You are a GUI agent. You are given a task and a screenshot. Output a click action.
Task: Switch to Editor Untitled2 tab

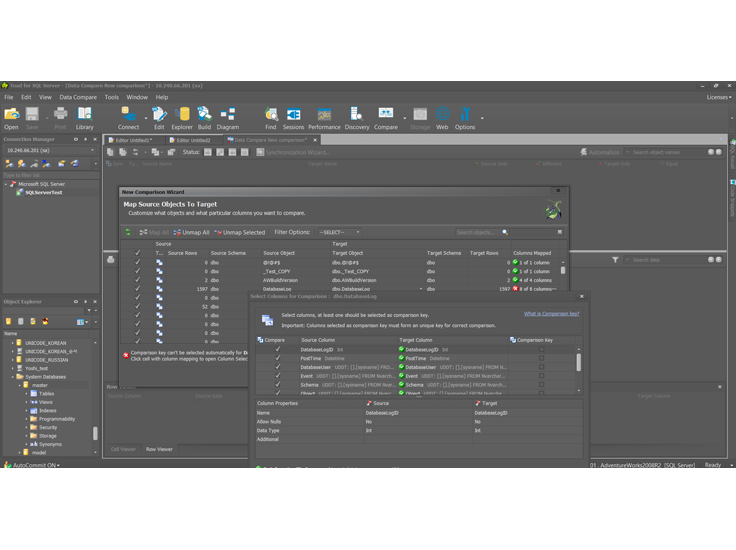tap(193, 140)
